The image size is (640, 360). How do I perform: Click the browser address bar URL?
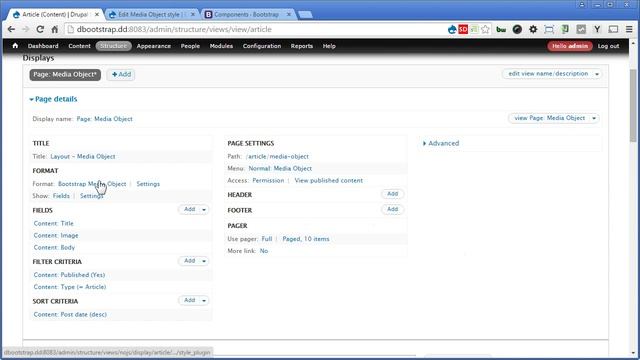pyautogui.click(x=174, y=29)
